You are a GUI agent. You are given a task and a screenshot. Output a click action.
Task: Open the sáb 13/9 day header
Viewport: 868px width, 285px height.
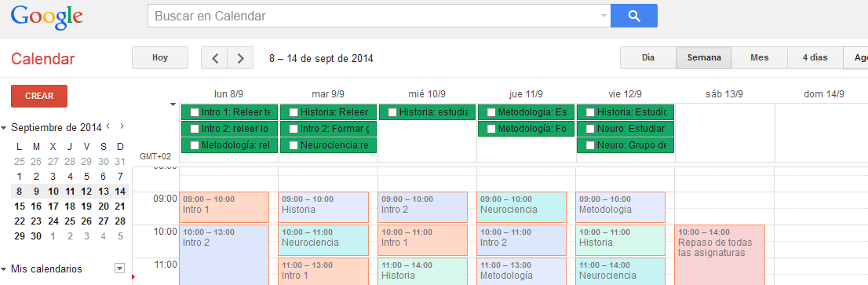pyautogui.click(x=724, y=94)
